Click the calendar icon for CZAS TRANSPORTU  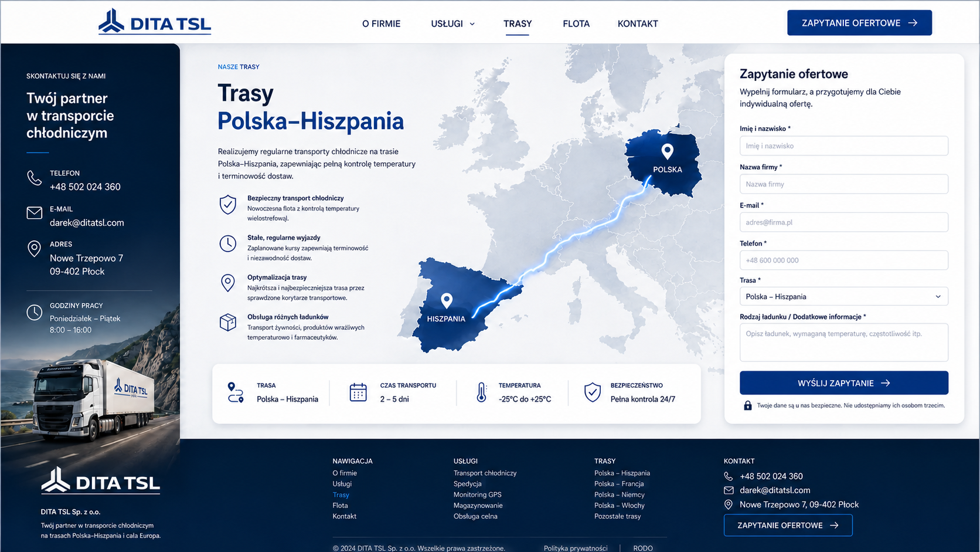pyautogui.click(x=358, y=392)
